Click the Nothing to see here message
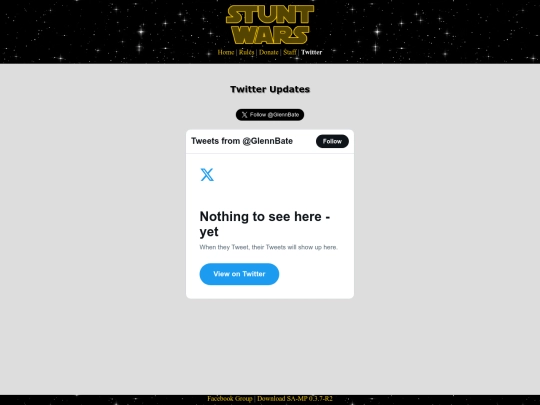The image size is (540, 405). click(265, 224)
